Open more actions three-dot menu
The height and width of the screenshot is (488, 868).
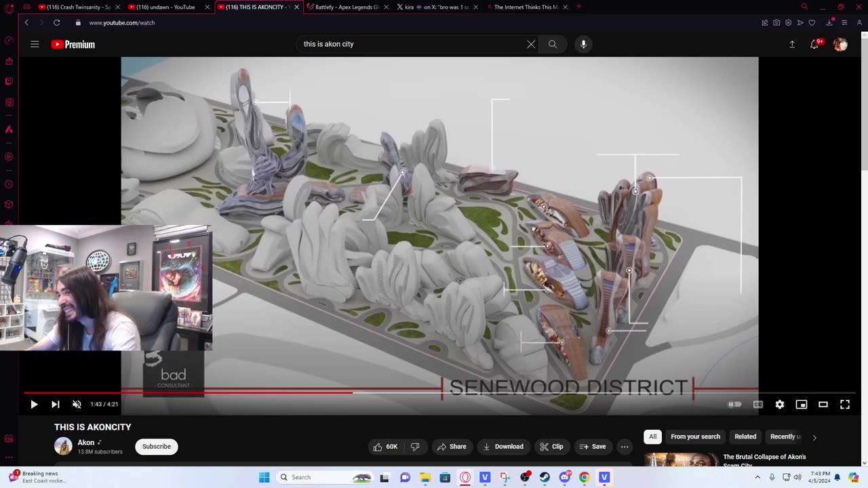(x=625, y=447)
